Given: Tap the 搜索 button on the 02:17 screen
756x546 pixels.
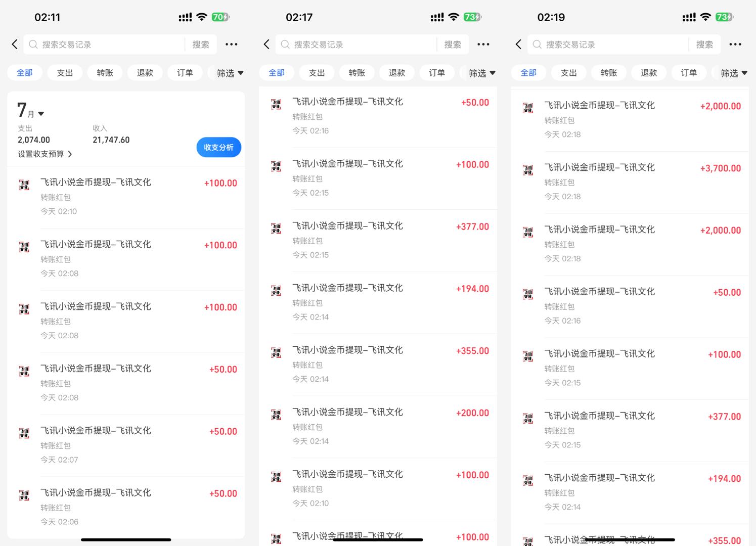Looking at the screenshot, I should click(453, 44).
